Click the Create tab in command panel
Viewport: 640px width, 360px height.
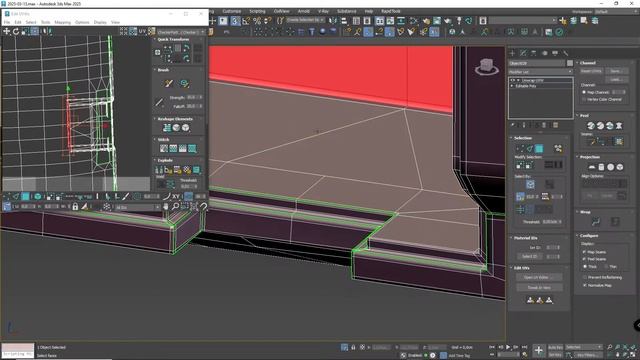(512, 53)
